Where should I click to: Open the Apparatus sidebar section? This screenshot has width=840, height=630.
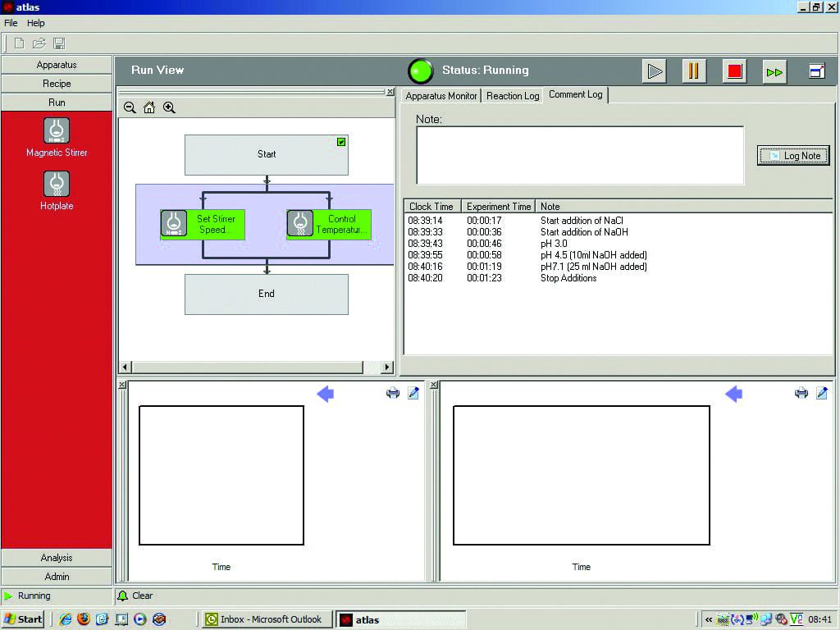tap(57, 65)
